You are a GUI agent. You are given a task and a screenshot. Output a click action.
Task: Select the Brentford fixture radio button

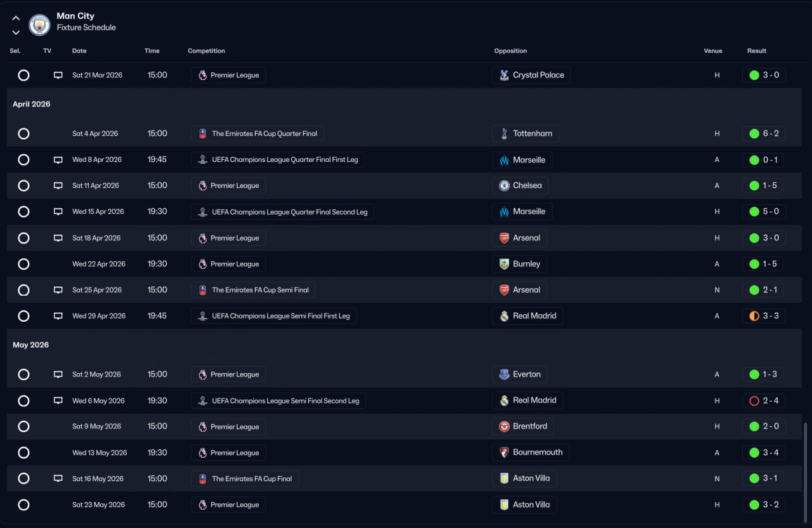(23, 426)
